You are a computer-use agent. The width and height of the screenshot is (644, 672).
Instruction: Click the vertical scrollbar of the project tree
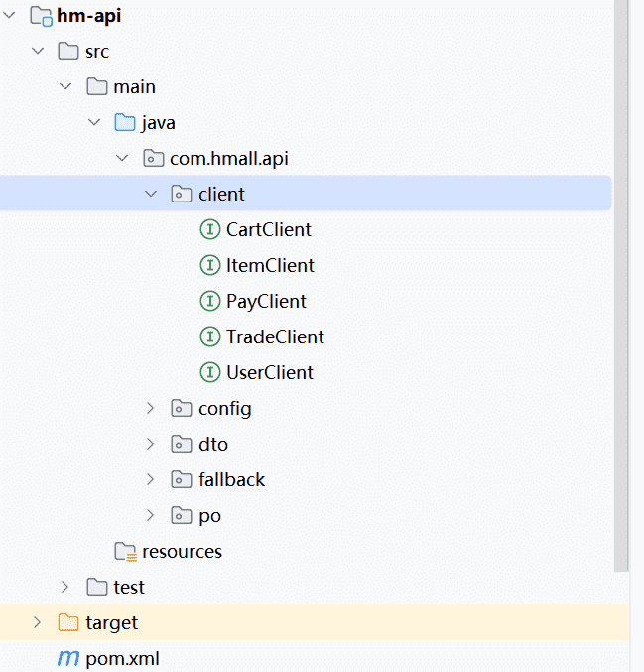click(x=621, y=298)
